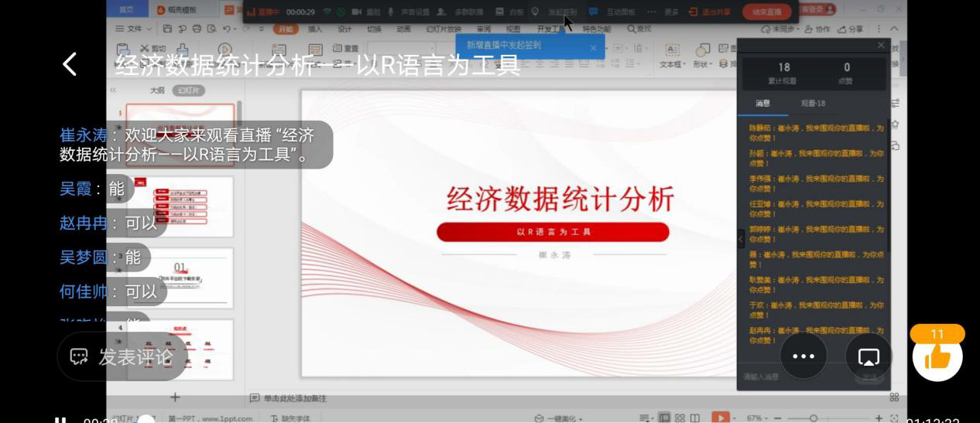The height and width of the screenshot is (423, 980).
Task: Select the 消息 tab in chat panel
Action: pos(762,104)
